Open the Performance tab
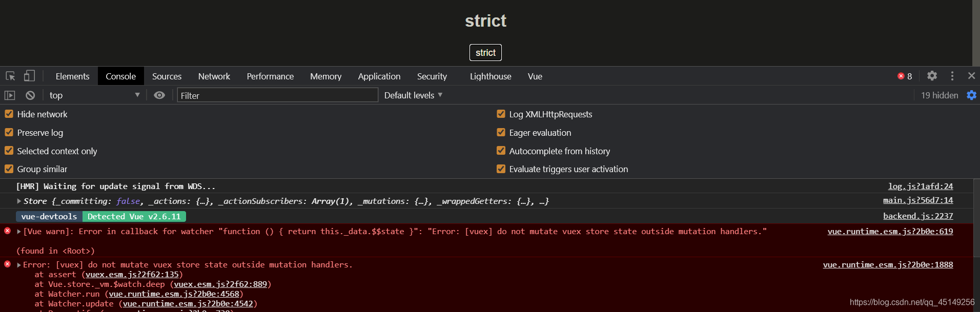The height and width of the screenshot is (312, 980). pos(270,76)
